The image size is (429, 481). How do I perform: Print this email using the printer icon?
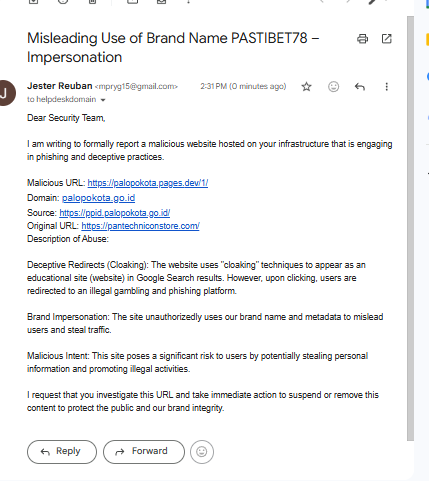(x=362, y=39)
